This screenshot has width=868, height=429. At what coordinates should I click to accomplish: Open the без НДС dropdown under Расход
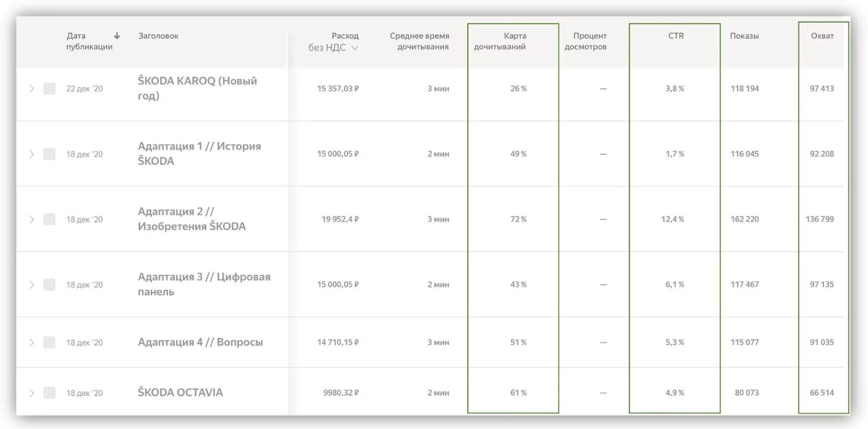coord(333,48)
